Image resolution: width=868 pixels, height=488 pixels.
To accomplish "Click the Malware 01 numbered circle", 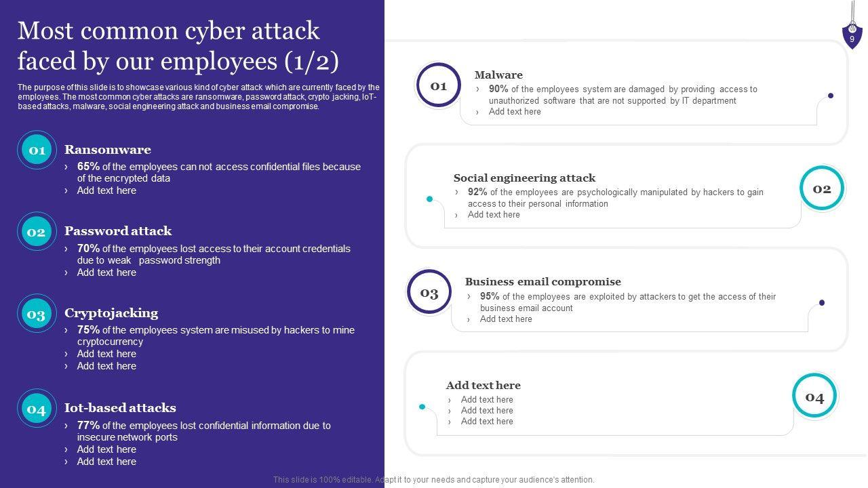I will [x=438, y=85].
